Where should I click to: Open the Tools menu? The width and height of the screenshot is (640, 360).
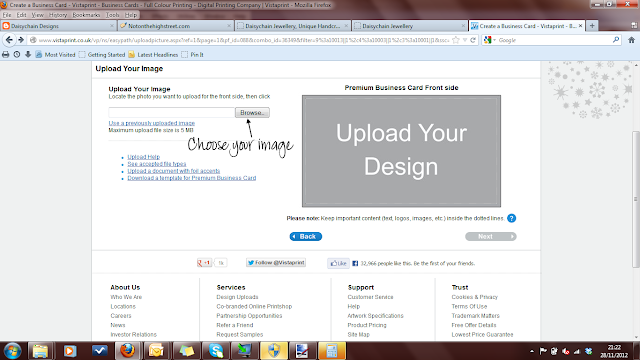point(112,15)
